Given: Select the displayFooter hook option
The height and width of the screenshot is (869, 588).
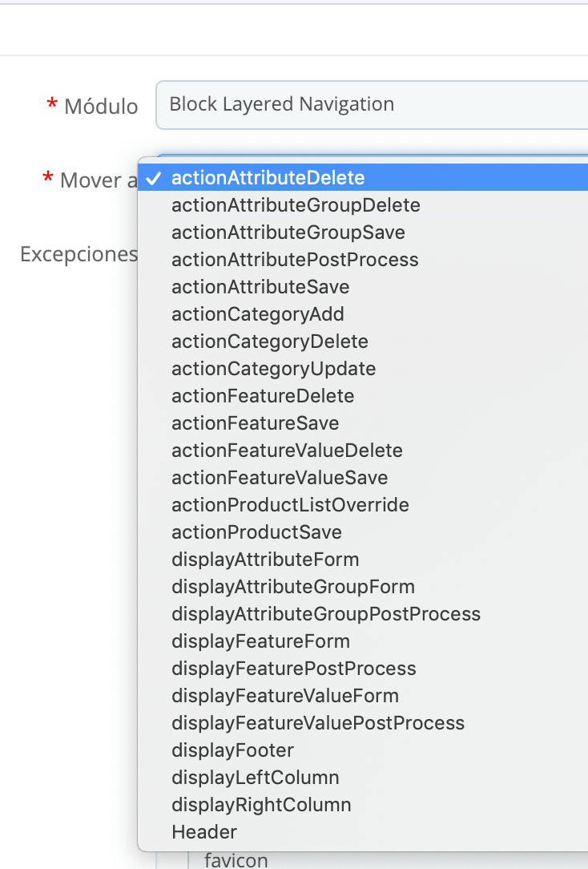Looking at the screenshot, I should click(232, 750).
